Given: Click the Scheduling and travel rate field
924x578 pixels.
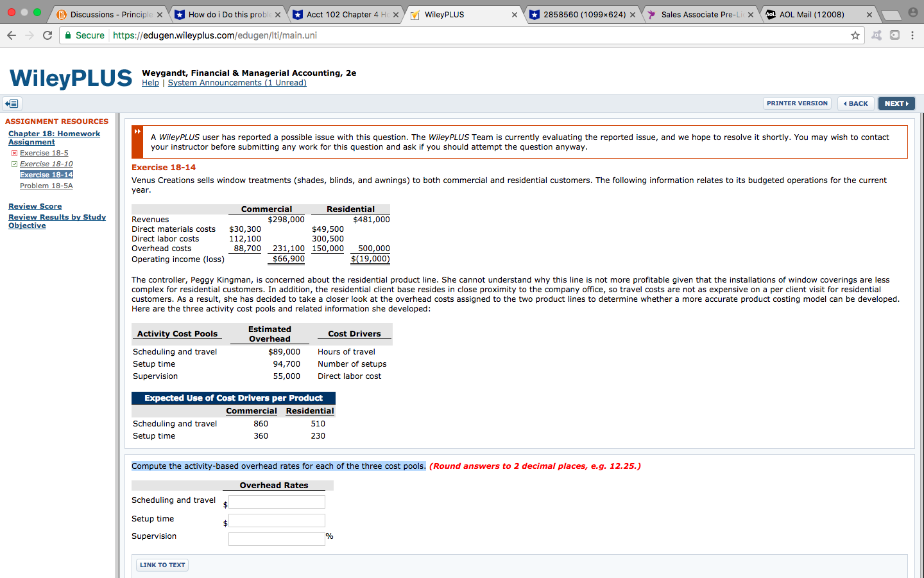Looking at the screenshot, I should coord(277,502).
